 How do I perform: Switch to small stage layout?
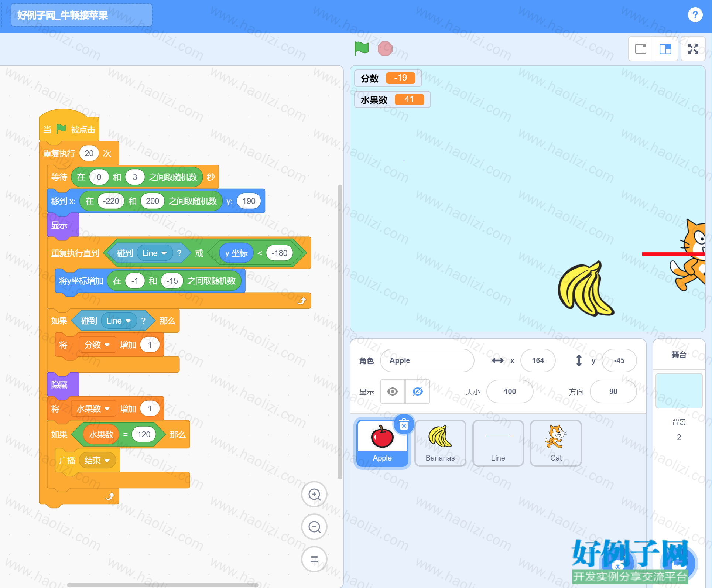pos(641,49)
